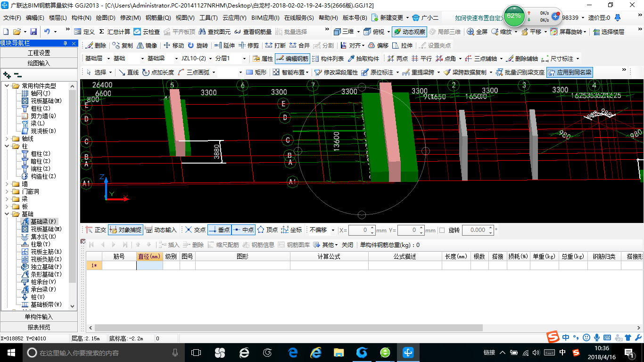Screen dimensions: 644x362
Task: Click 拾取构件 pick component tool
Action: [x=363, y=59]
